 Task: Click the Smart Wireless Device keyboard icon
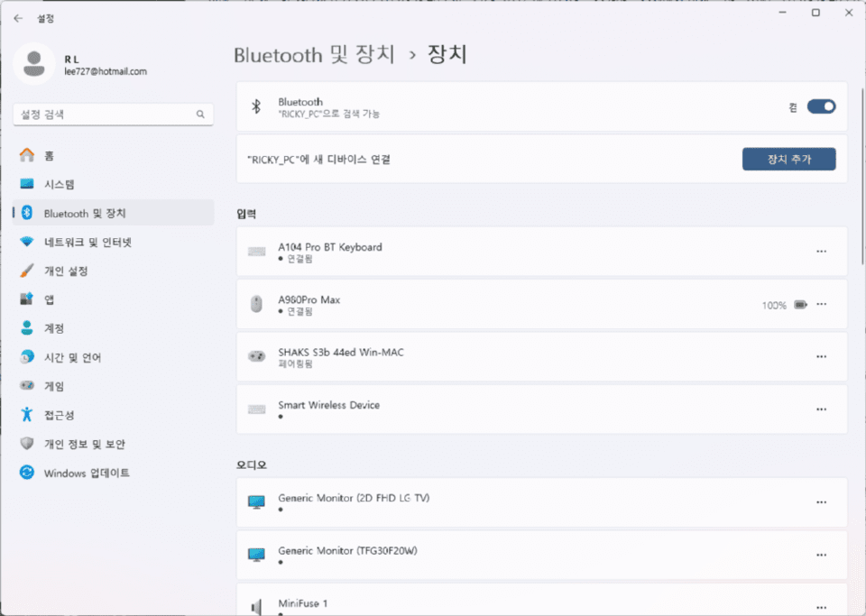point(256,409)
